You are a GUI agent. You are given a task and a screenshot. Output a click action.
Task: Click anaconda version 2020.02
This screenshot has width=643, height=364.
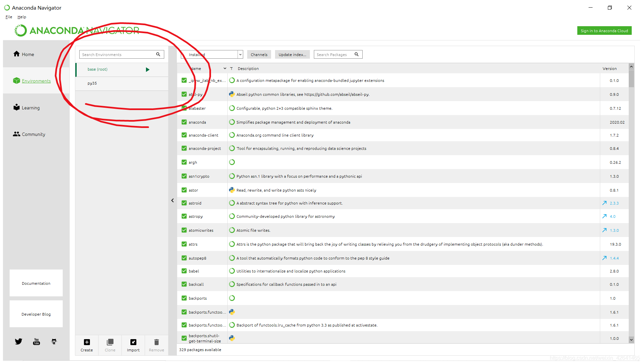pyautogui.click(x=617, y=122)
